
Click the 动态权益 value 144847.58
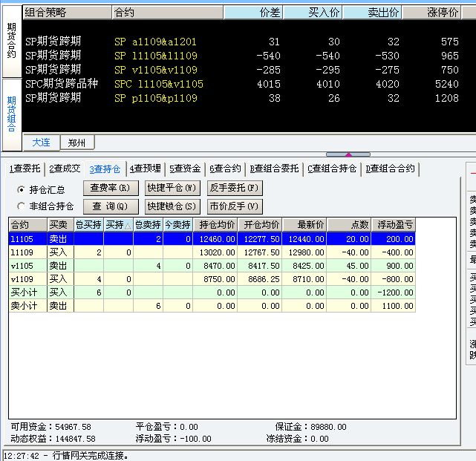(75, 439)
